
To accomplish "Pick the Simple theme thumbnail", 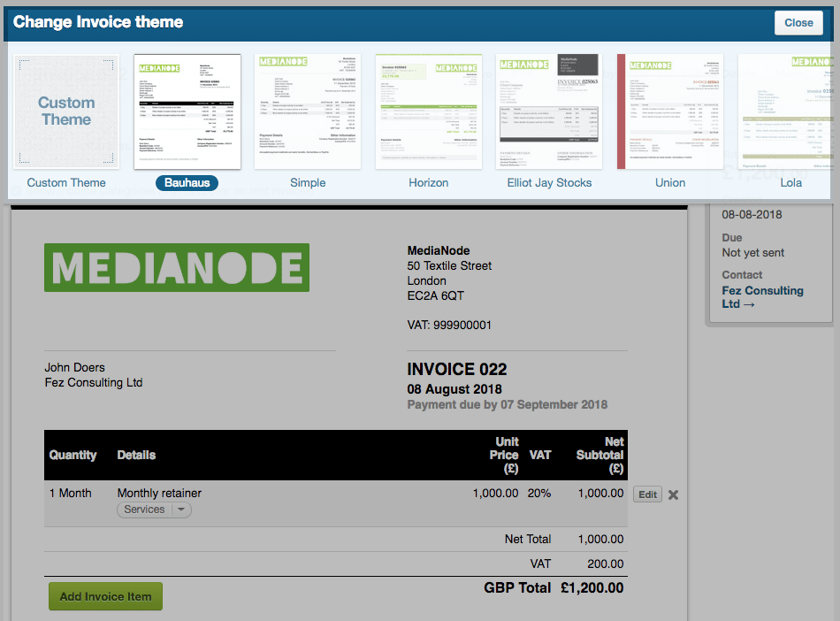I will tap(308, 111).
